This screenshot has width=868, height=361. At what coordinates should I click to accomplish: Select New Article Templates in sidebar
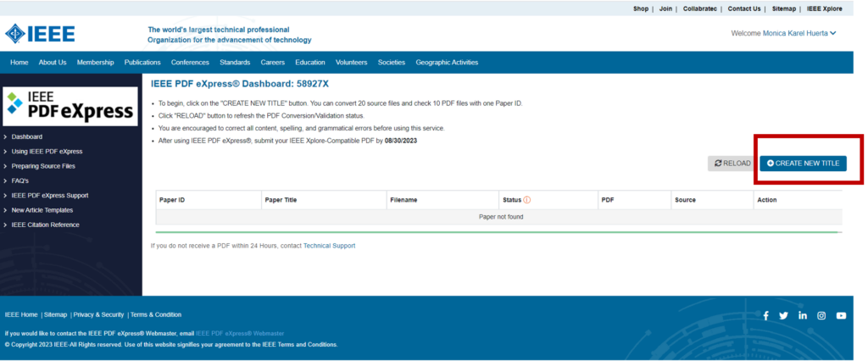[x=42, y=210]
